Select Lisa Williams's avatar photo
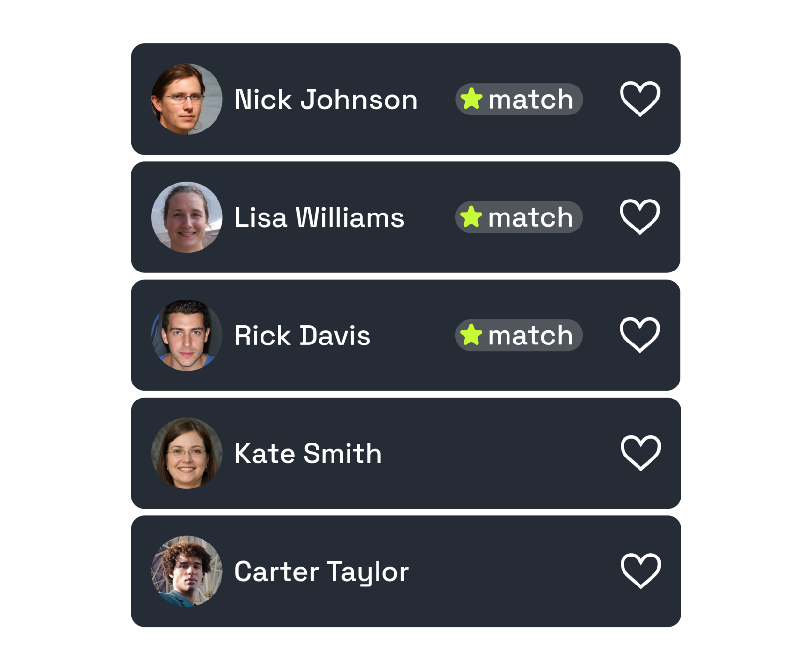 [187, 217]
